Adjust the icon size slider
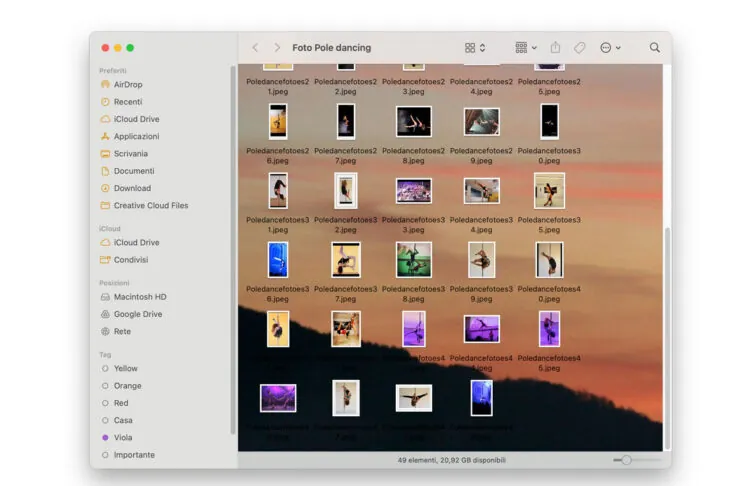 click(x=626, y=459)
